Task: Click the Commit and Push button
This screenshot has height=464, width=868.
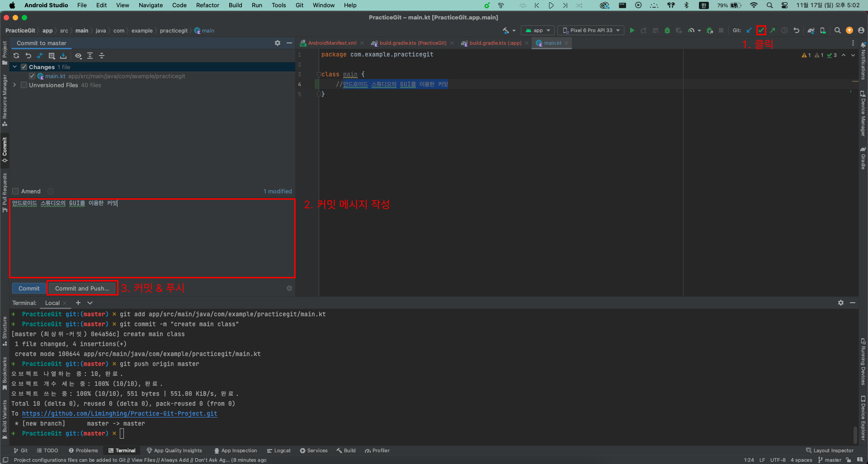Action: (82, 288)
